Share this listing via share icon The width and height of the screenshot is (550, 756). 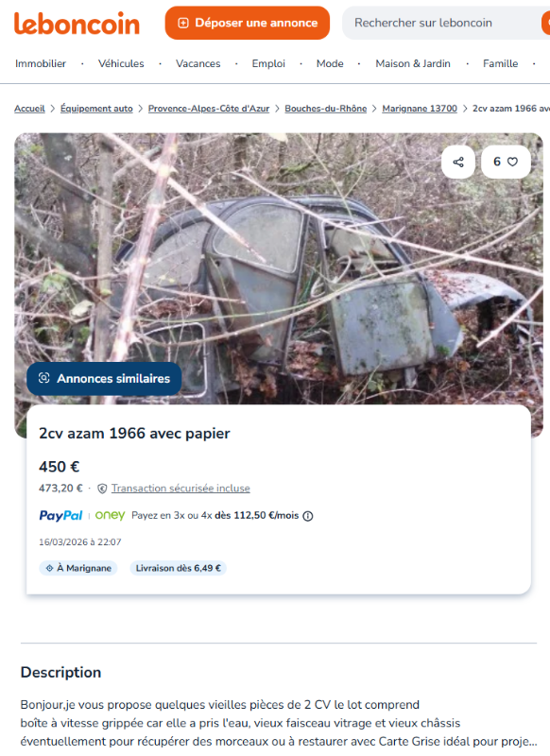[458, 162]
